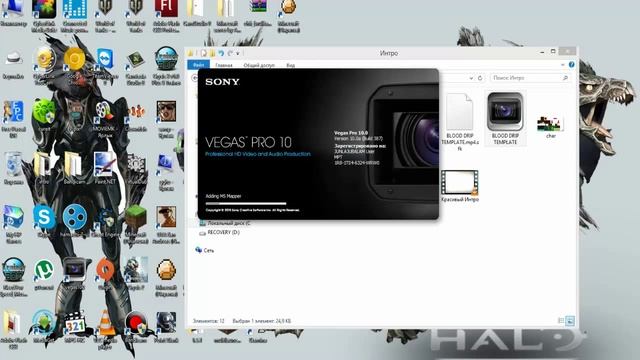Click the redo icon in Explorer title bar
Viewport: 640px width, 360px height.
pyautogui.click(x=230, y=53)
